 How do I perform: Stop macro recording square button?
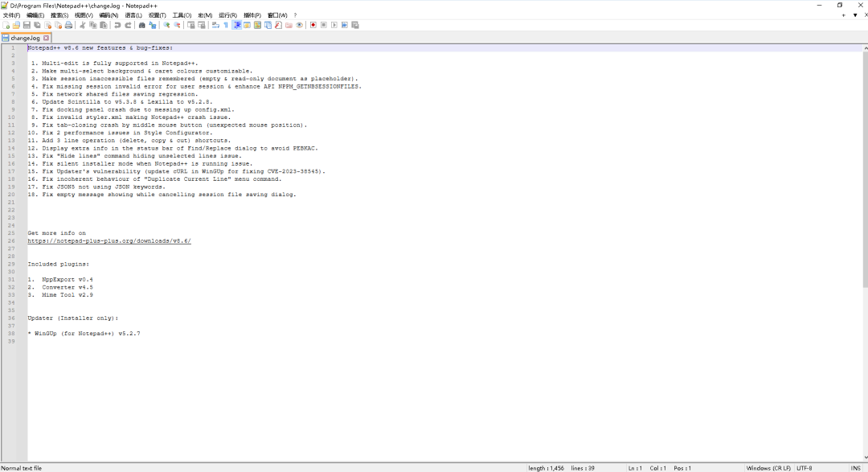324,25
